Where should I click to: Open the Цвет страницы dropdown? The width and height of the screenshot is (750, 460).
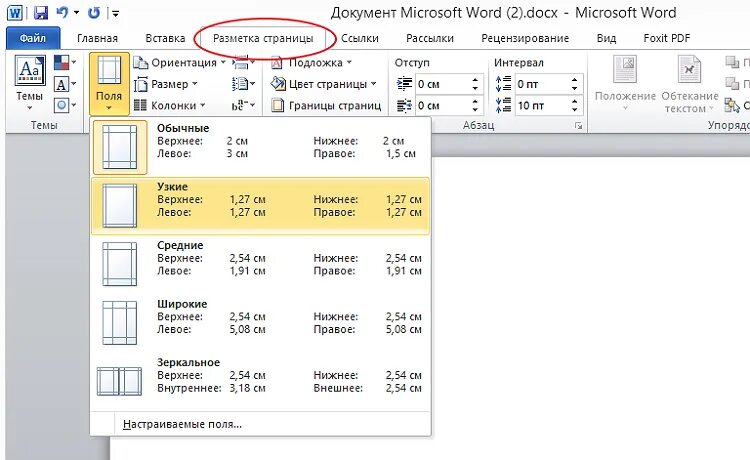coord(323,84)
